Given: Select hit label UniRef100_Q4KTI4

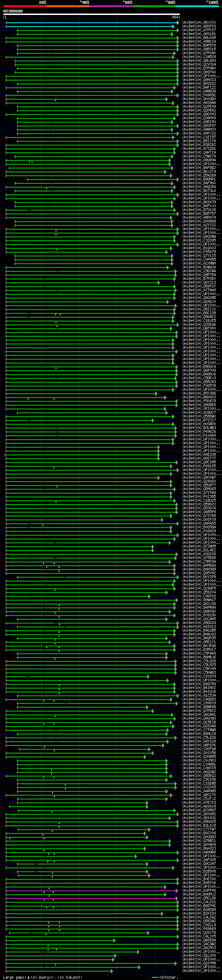Looking at the screenshot, I should [x=199, y=153].
